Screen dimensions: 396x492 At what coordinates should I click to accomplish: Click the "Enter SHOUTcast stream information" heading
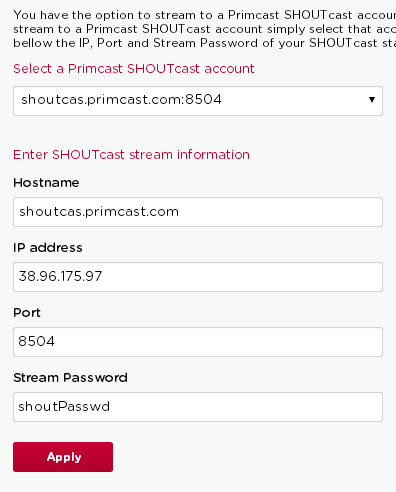pos(131,155)
